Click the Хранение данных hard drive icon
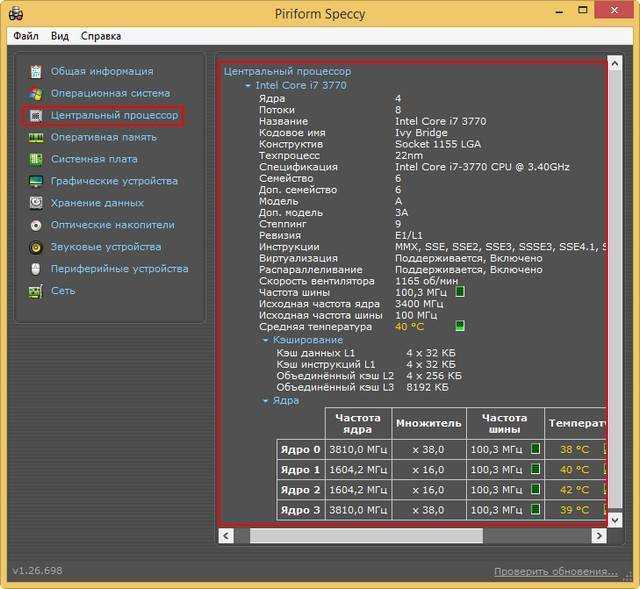The height and width of the screenshot is (589, 640). click(36, 203)
